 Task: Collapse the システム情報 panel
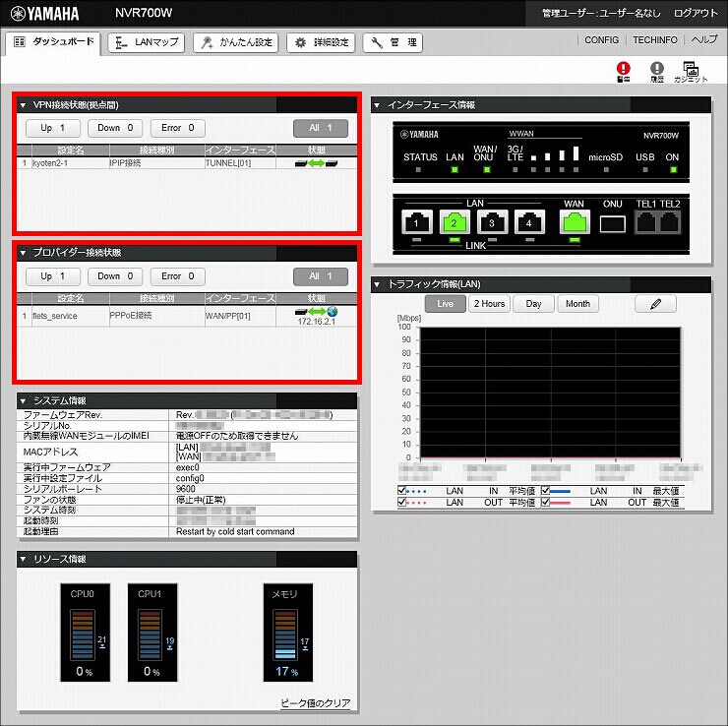coord(23,401)
